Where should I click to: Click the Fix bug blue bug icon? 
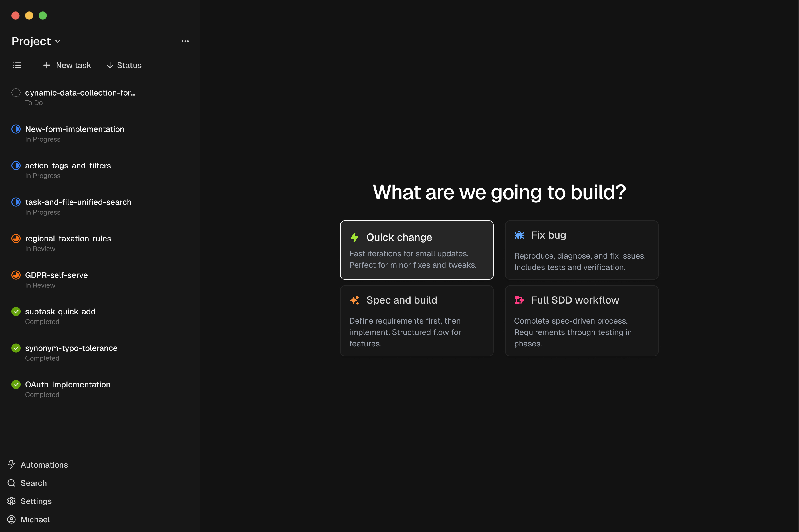tap(519, 235)
